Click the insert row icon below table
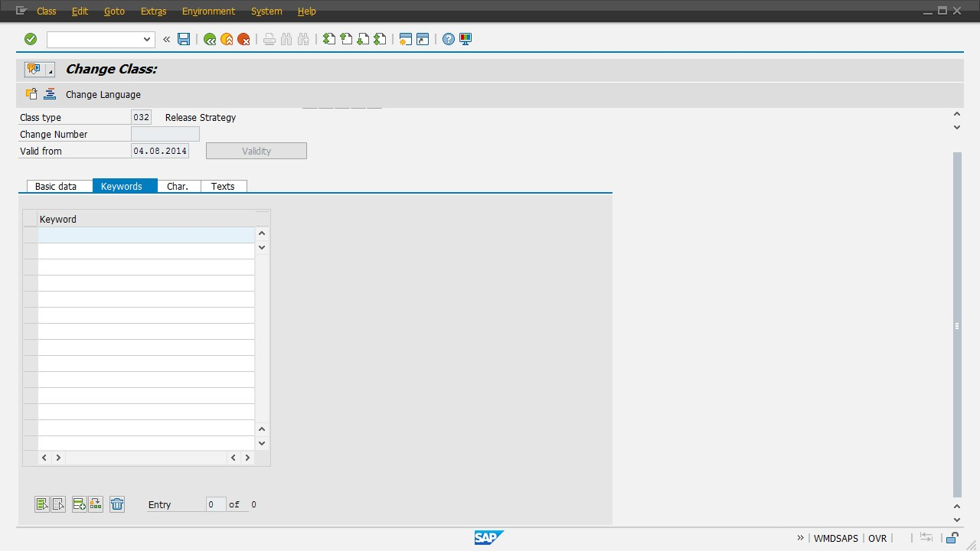This screenshot has height=551, width=980. point(79,504)
